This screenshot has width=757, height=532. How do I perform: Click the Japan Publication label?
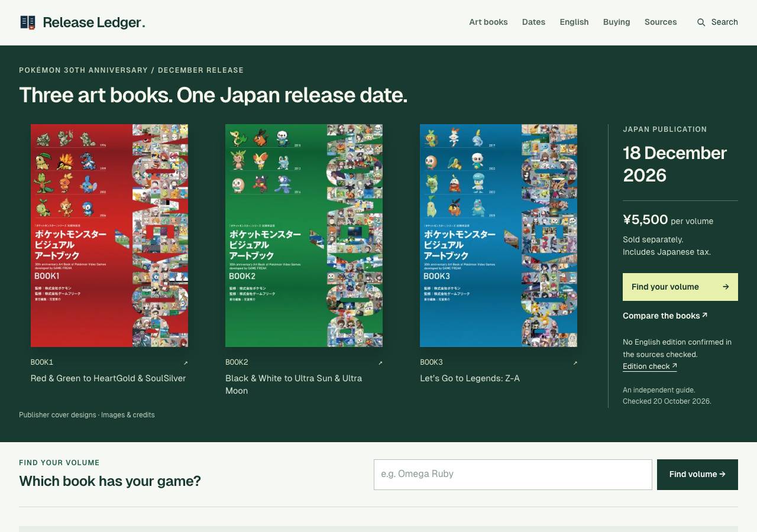(665, 129)
